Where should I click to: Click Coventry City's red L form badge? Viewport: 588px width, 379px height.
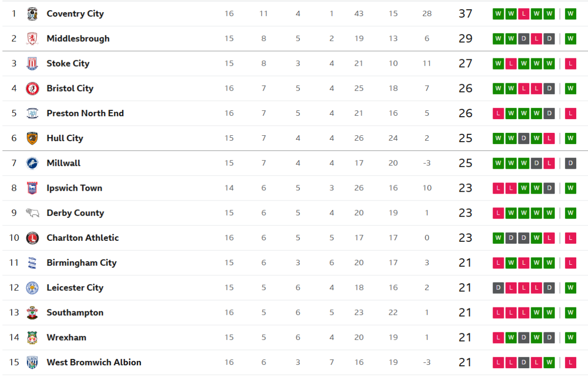click(523, 14)
